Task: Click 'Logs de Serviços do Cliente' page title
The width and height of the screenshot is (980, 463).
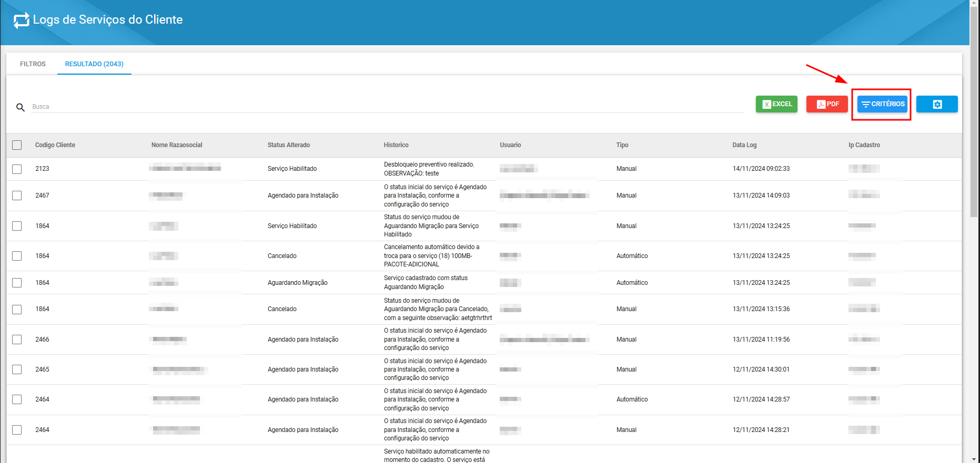Action: click(x=108, y=19)
